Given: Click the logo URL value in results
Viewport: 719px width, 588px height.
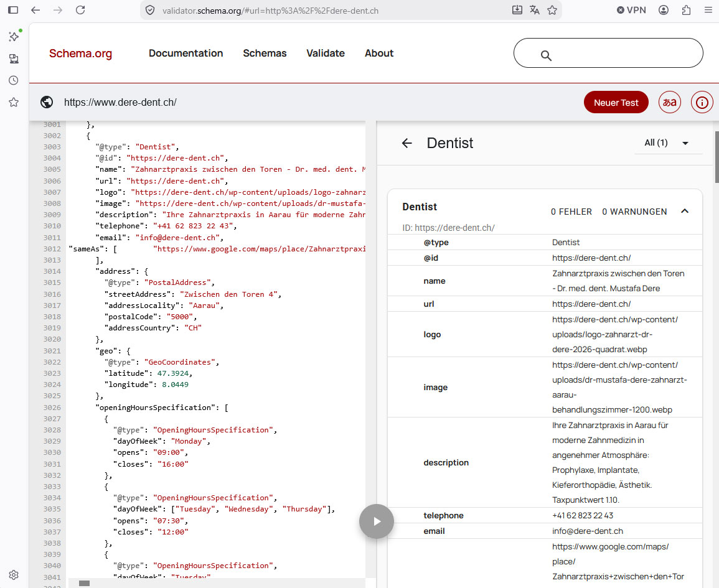Looking at the screenshot, I should [x=615, y=335].
